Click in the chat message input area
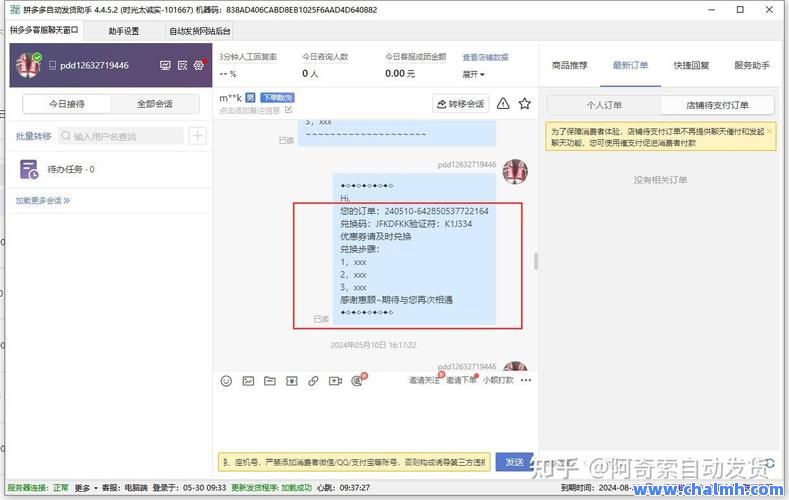 click(375, 420)
